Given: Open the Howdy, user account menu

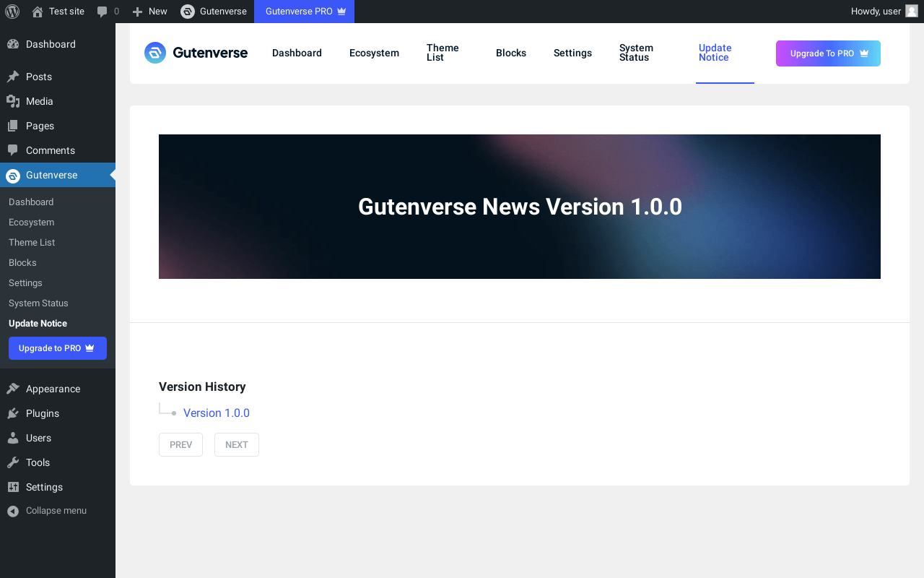Looking at the screenshot, I should 884,12.
